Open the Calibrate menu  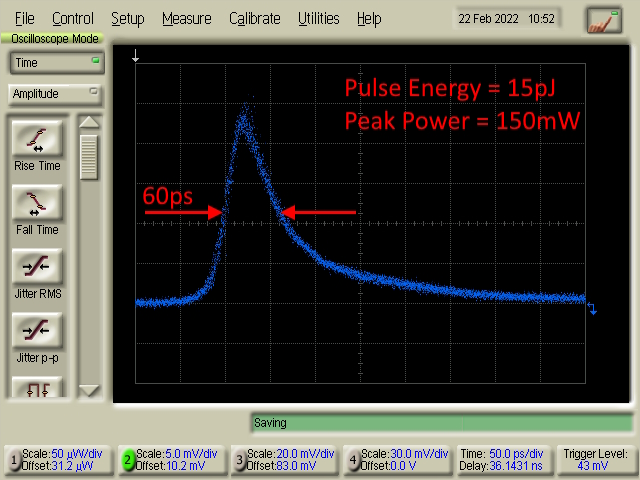pos(255,19)
